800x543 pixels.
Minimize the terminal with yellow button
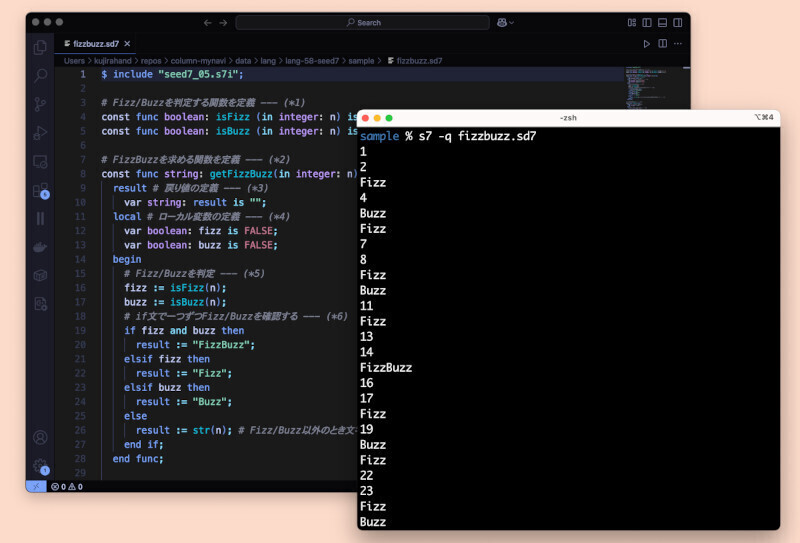click(x=377, y=118)
